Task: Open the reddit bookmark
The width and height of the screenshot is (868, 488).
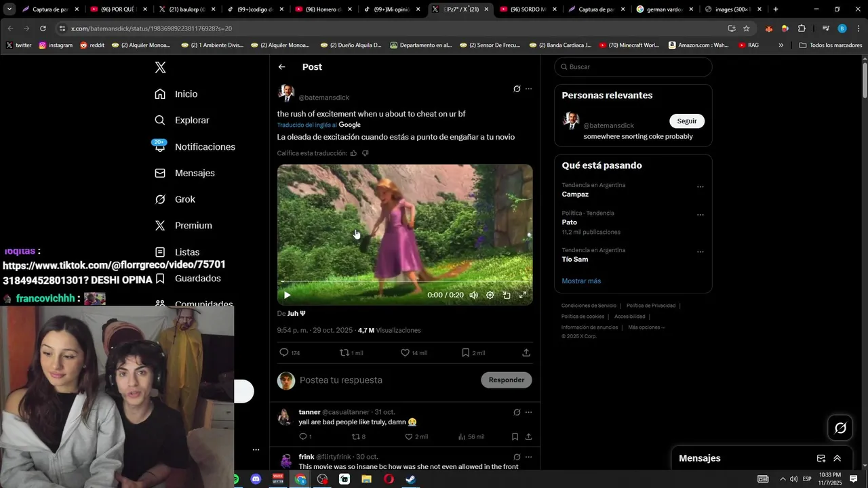Action: pyautogui.click(x=92, y=45)
